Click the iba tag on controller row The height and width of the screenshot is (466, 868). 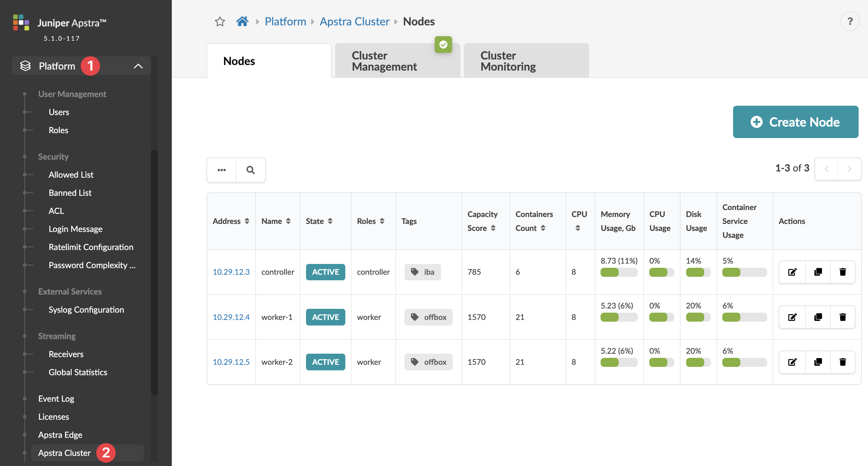(423, 272)
